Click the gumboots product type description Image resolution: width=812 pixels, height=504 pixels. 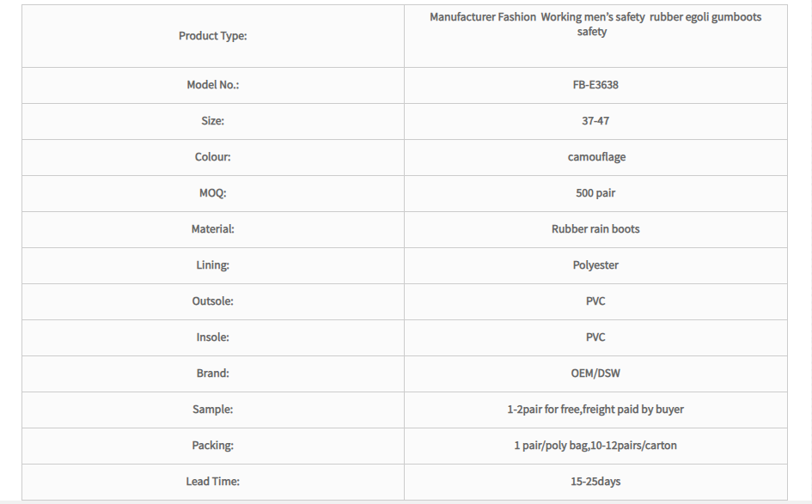point(595,24)
